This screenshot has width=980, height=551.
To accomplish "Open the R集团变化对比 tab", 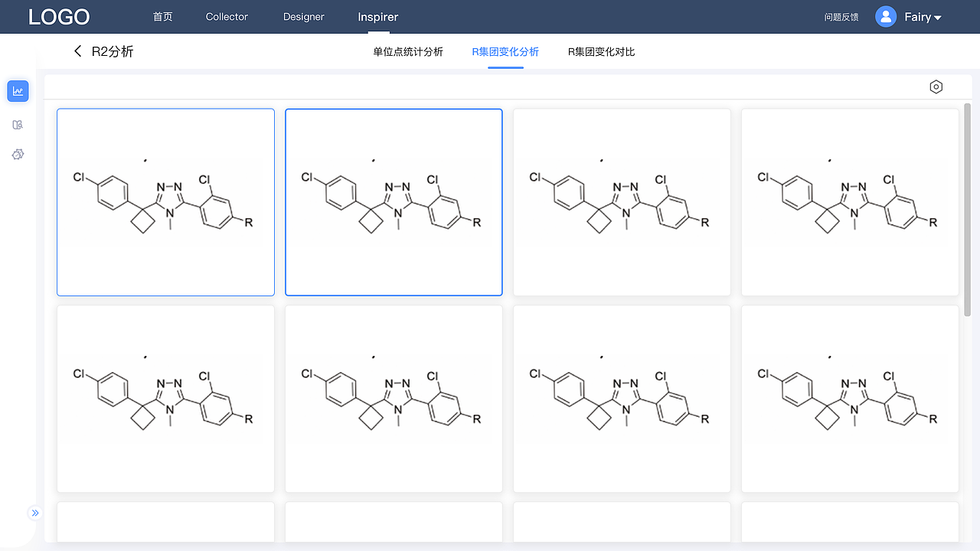I will click(601, 52).
